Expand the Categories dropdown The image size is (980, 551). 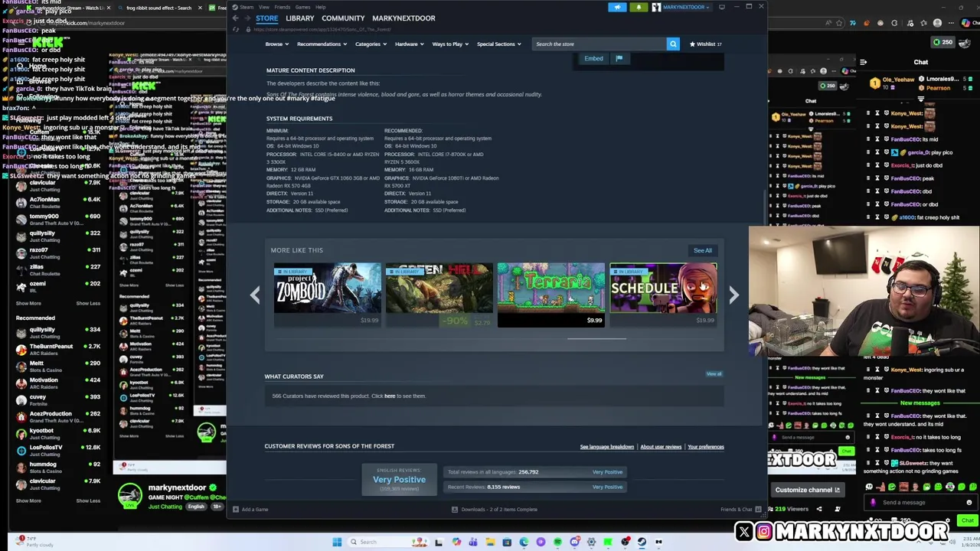(x=371, y=44)
